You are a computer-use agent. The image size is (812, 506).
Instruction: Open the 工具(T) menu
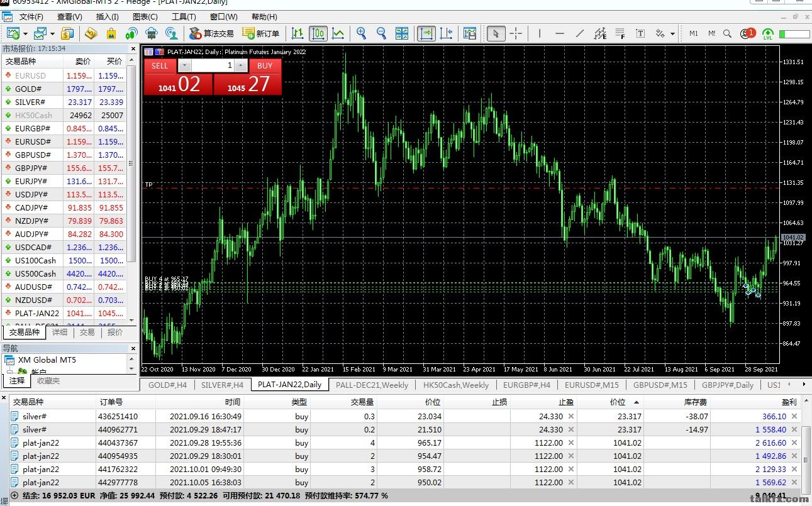(184, 17)
